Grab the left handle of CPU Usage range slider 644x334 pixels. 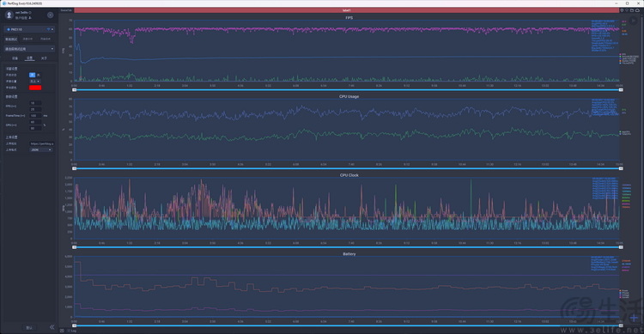(75, 168)
